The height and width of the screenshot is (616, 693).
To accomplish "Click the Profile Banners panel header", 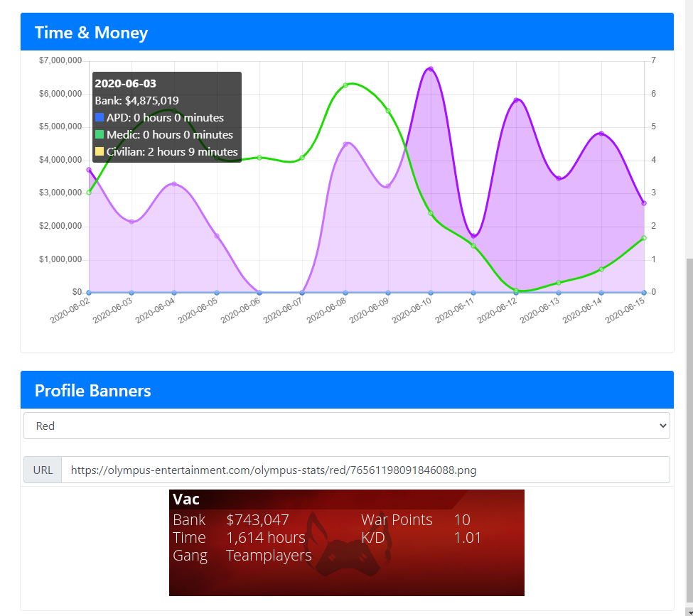I will (x=347, y=390).
